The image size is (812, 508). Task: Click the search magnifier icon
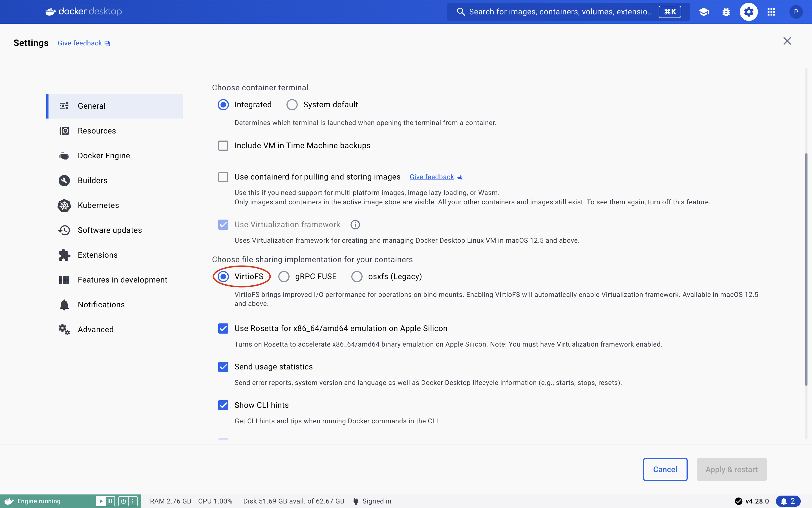coord(461,12)
